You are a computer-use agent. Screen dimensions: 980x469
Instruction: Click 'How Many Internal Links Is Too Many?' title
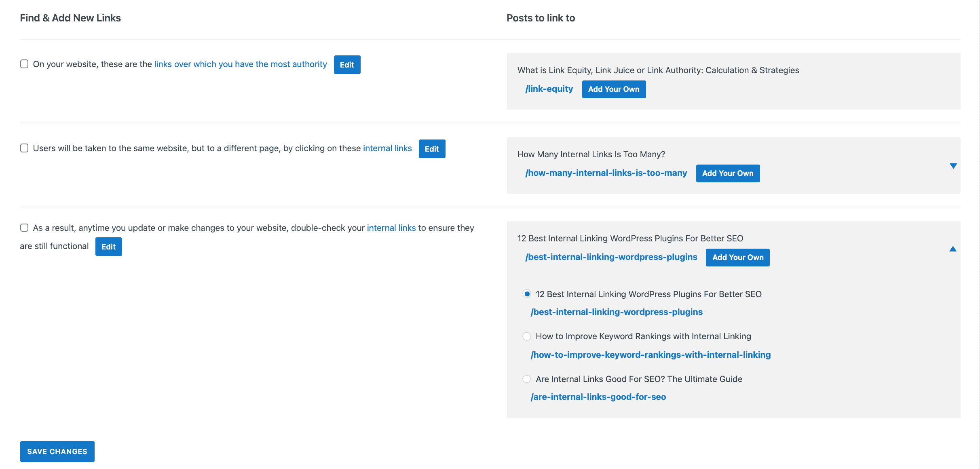click(x=591, y=154)
